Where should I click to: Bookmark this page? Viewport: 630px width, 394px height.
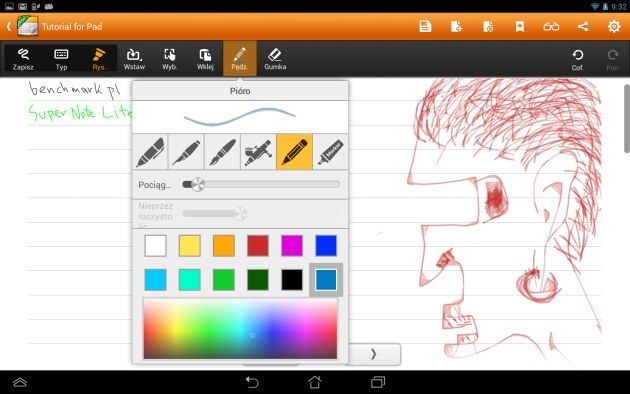(x=520, y=27)
